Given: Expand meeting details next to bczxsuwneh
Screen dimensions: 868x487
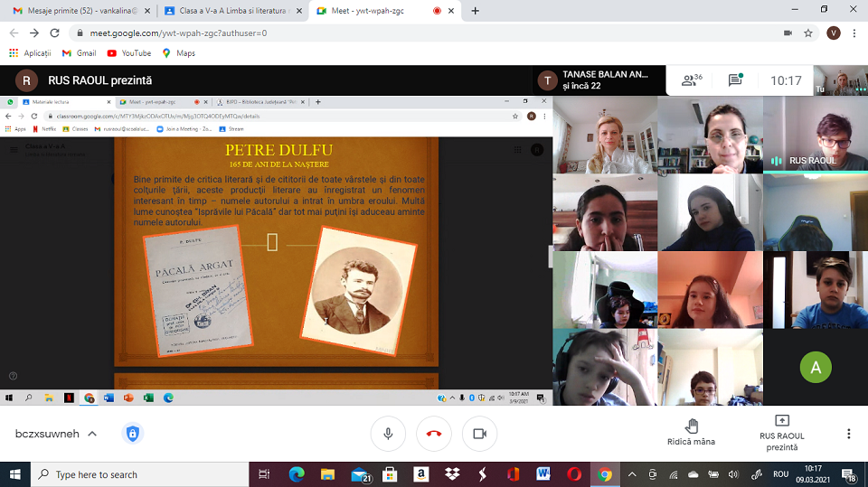Looking at the screenshot, I should (92, 434).
